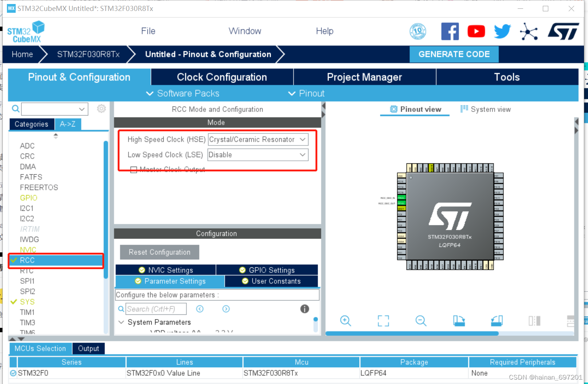Open the Help menu

tap(325, 31)
